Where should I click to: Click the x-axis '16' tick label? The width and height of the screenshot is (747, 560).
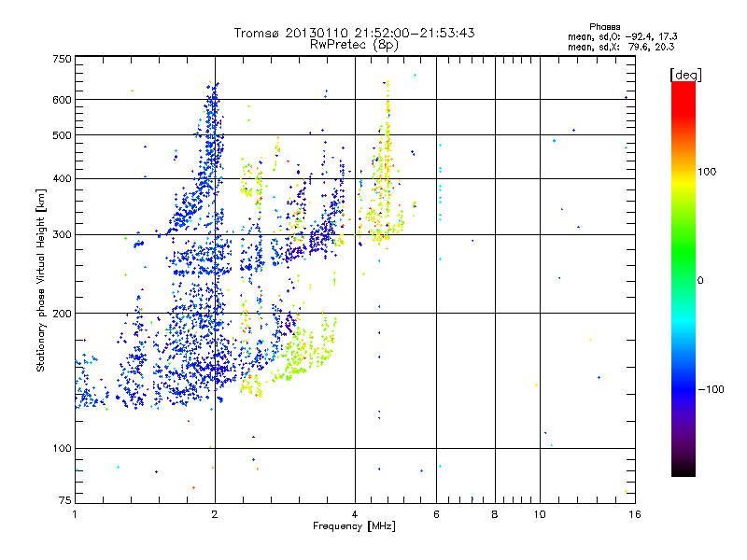[635, 514]
